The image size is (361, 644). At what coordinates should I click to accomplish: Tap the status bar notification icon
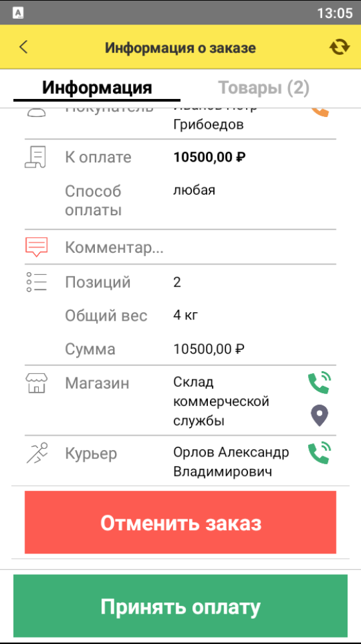(x=18, y=13)
